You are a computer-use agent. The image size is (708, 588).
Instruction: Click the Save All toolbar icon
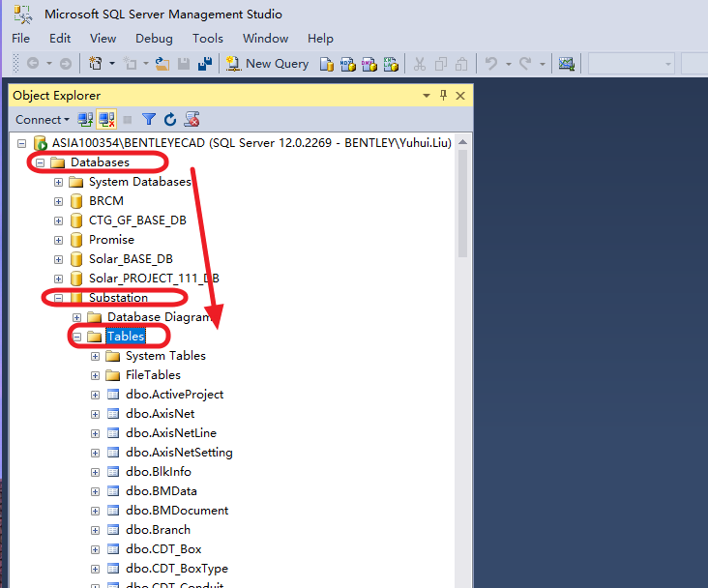[205, 64]
